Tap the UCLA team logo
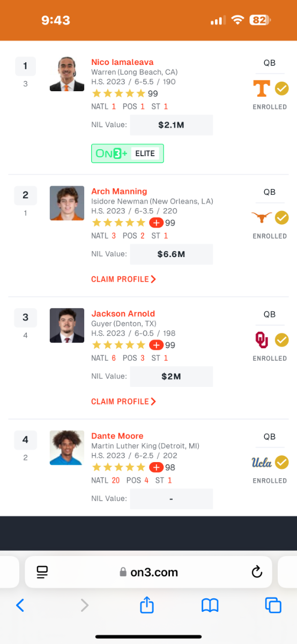 pos(262,462)
